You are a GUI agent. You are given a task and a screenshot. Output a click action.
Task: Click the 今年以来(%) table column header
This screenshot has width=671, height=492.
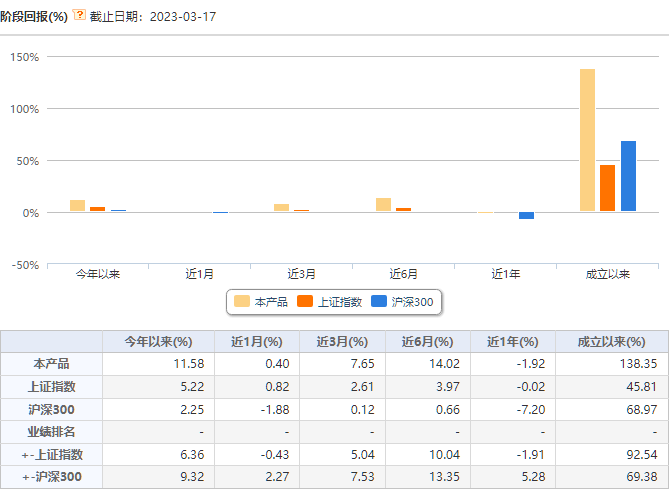click(158, 342)
